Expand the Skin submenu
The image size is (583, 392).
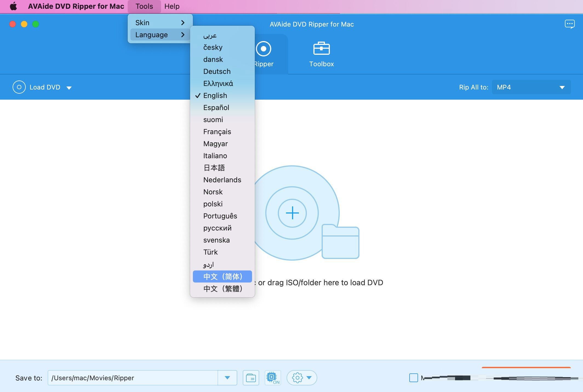coord(160,22)
